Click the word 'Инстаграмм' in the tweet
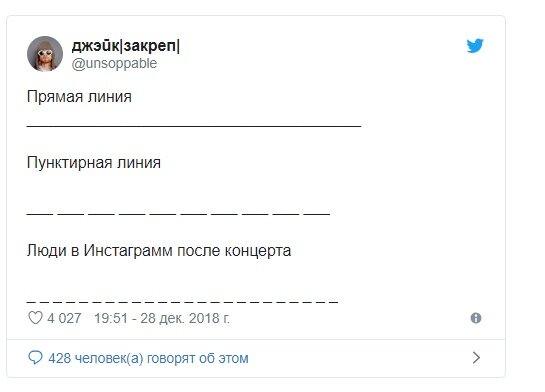Screen dimensions: 545x392 point(128,251)
